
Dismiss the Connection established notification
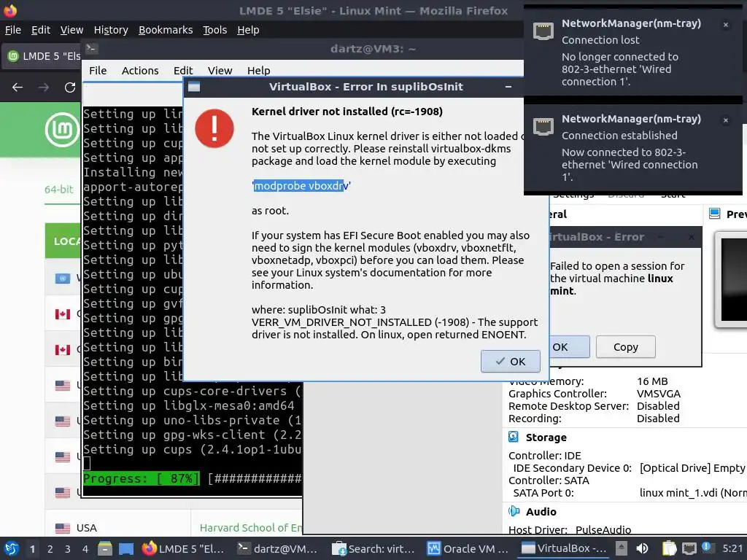point(726,120)
